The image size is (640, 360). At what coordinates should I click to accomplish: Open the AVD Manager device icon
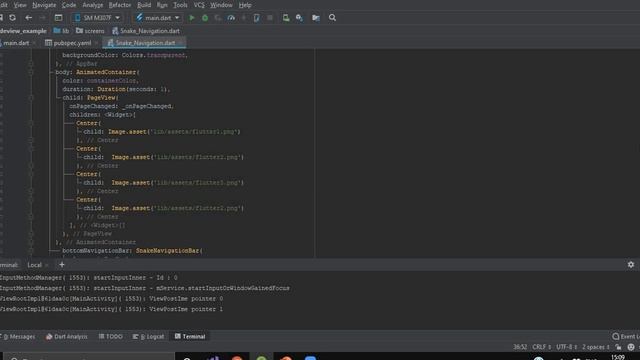(x=286, y=18)
